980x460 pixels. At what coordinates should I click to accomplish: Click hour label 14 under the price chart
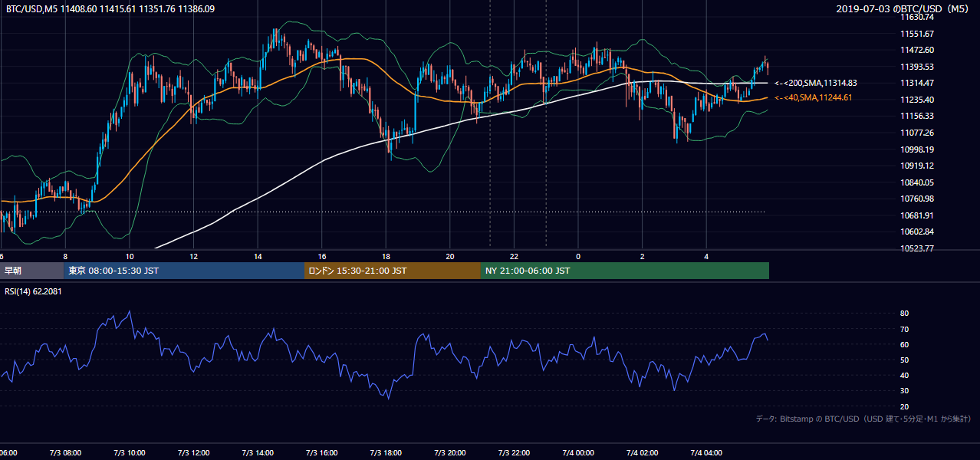coord(258,256)
